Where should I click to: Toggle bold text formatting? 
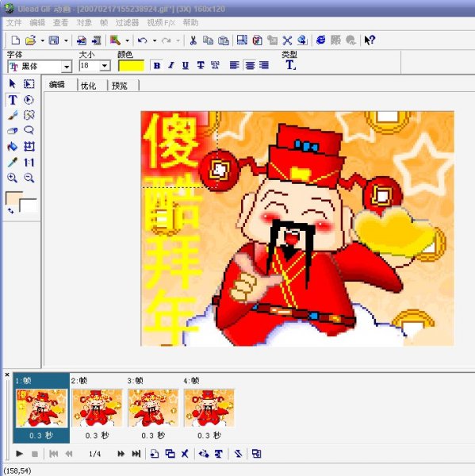click(156, 65)
